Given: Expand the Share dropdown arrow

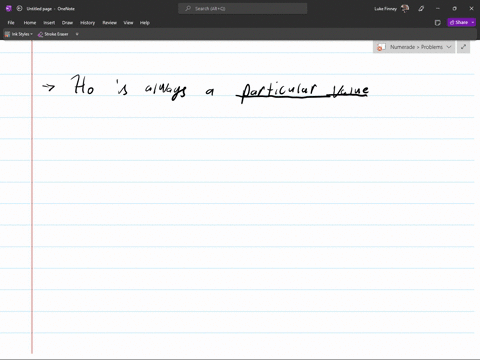Looking at the screenshot, I should [473, 22].
